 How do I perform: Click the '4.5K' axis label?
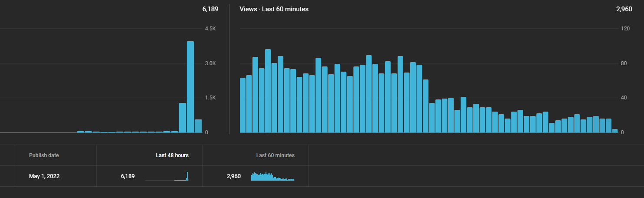tap(210, 29)
